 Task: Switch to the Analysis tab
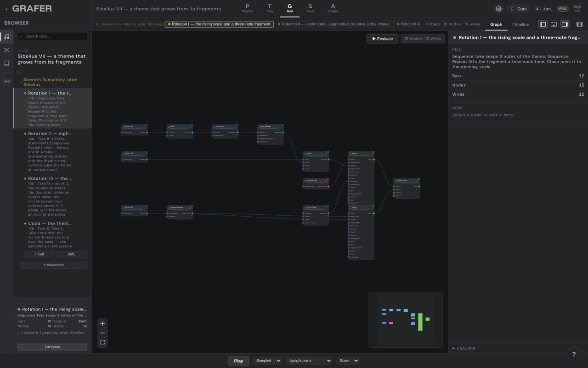tap(333, 8)
